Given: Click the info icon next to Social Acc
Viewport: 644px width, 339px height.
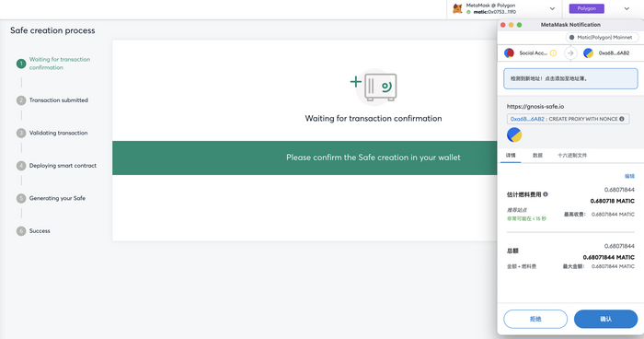Looking at the screenshot, I should pos(553,53).
